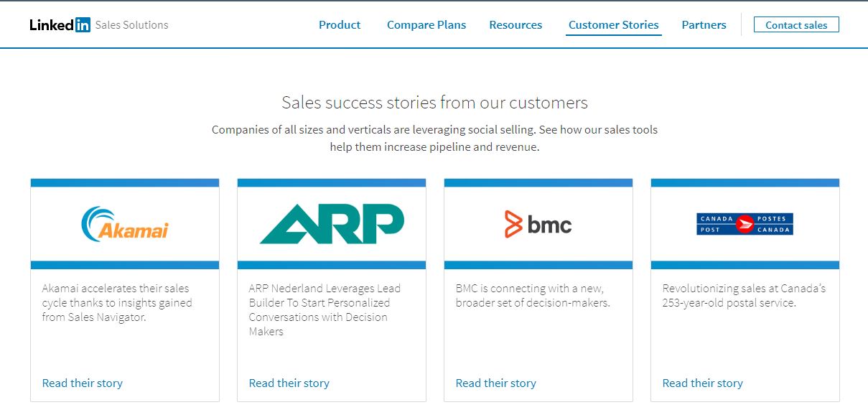Click the Canada Post logo
The height and width of the screenshot is (415, 868).
pyautogui.click(x=745, y=224)
